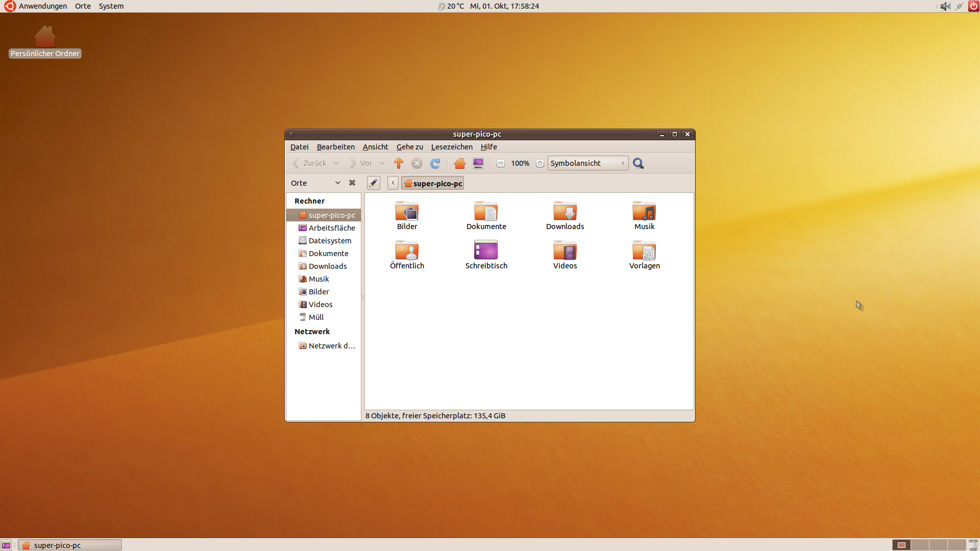Viewport: 980px width, 551px height.
Task: Toggle the show-desktop button in bottom panel
Action: pyautogui.click(x=6, y=545)
